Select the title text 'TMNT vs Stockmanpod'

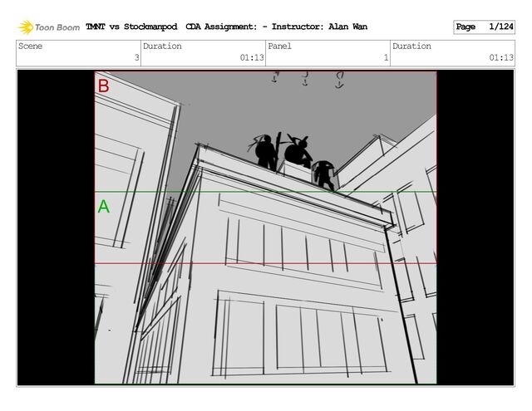[x=131, y=27]
